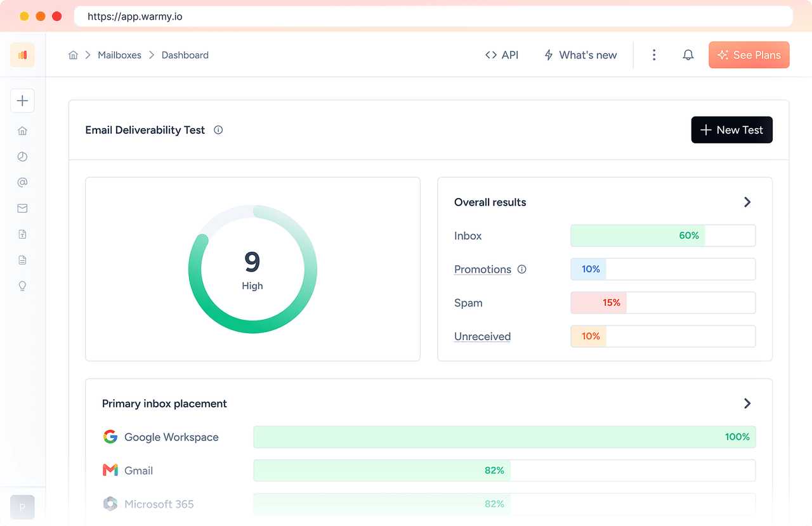Viewport: 812px width, 526px height.
Task: Open the API link
Action: [502, 55]
